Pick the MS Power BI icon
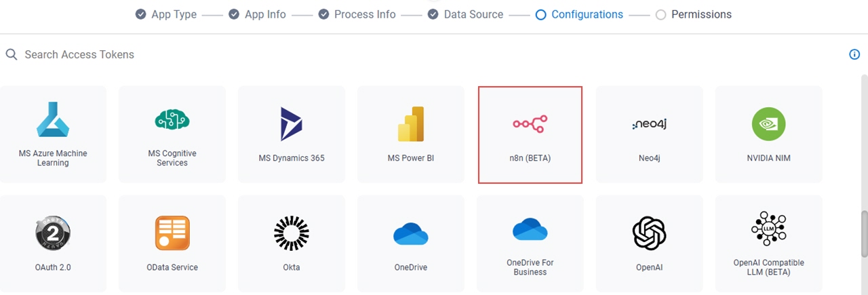Image resolution: width=868 pixels, height=295 pixels. point(411,124)
